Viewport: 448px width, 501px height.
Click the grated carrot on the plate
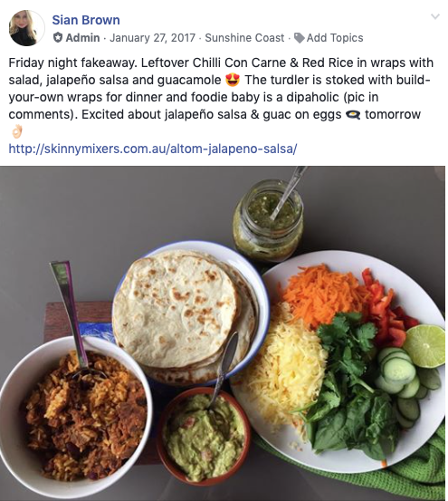[x=322, y=294]
